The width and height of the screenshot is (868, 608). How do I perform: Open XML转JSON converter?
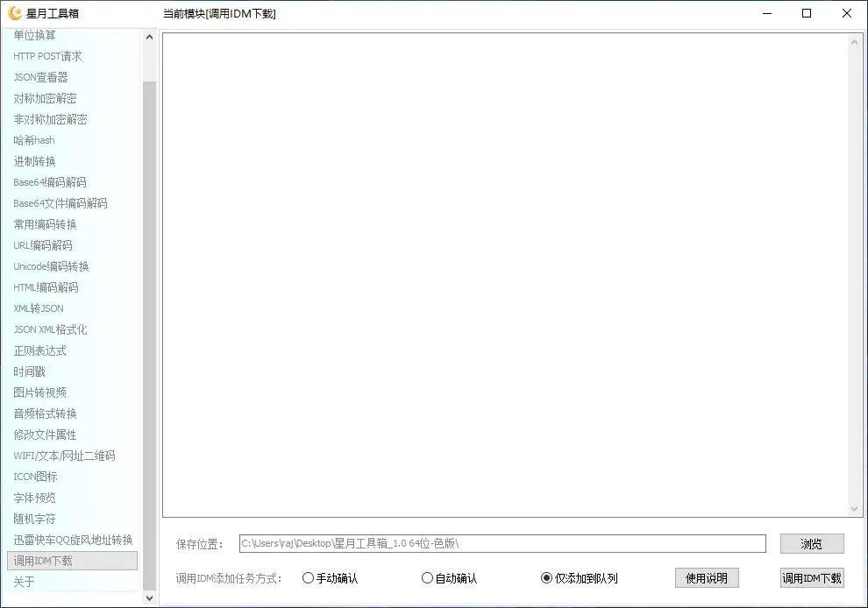click(39, 308)
